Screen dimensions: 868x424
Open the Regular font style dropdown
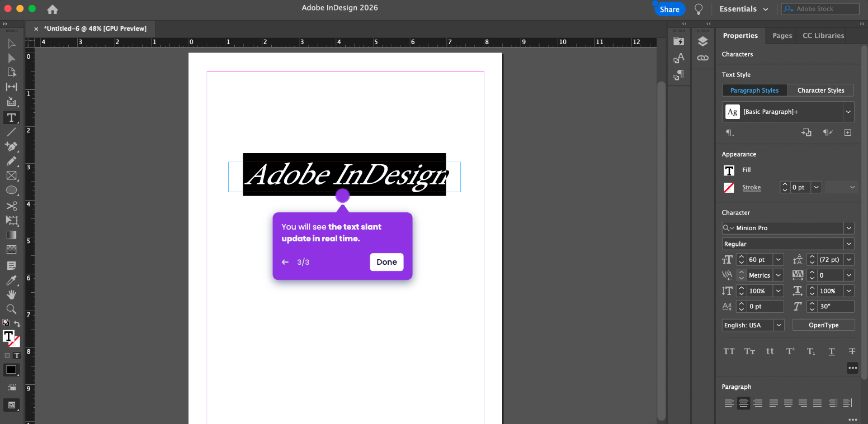click(x=849, y=244)
